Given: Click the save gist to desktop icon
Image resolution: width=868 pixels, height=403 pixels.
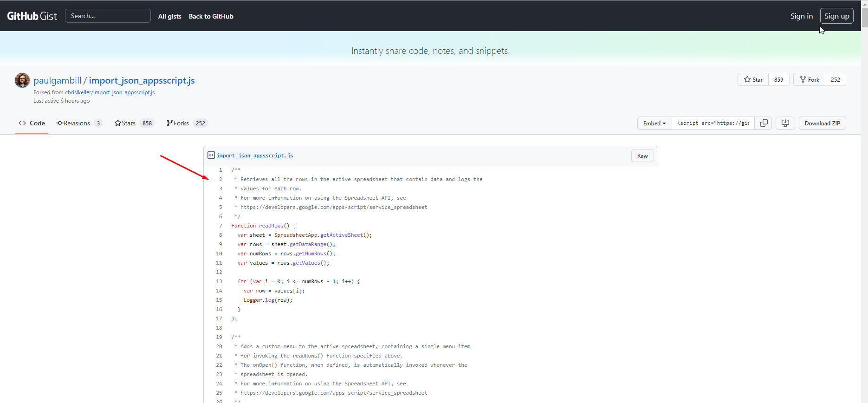Looking at the screenshot, I should [785, 123].
